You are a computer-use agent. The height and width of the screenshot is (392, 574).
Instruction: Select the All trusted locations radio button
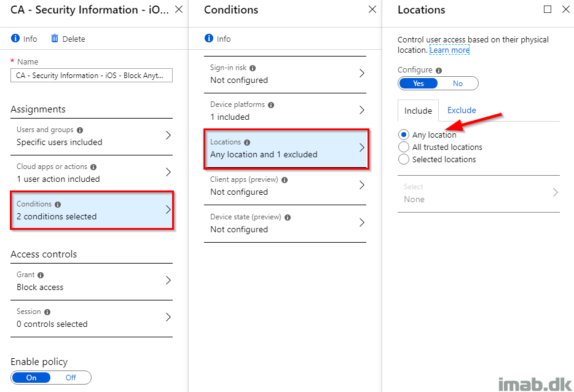403,147
